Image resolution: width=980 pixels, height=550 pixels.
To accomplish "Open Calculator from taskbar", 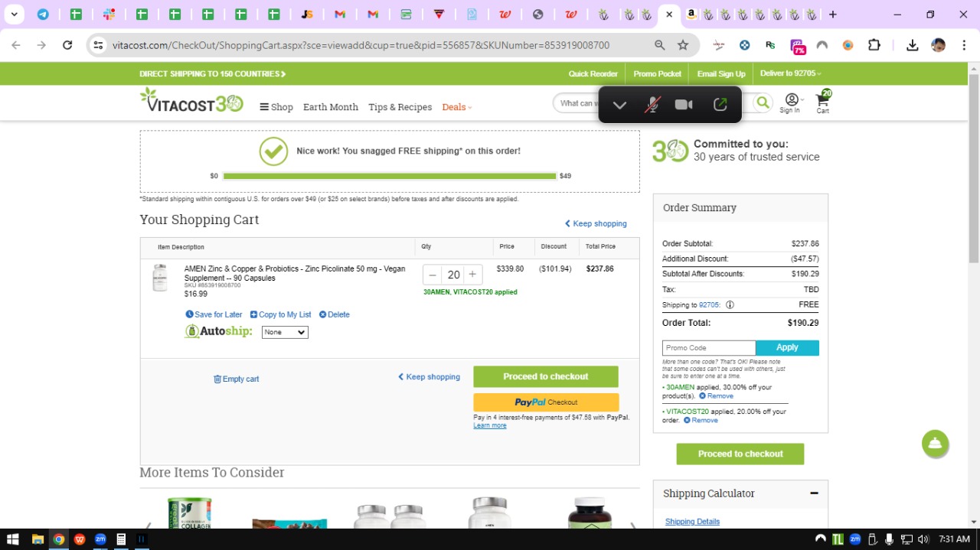I will pos(120,539).
